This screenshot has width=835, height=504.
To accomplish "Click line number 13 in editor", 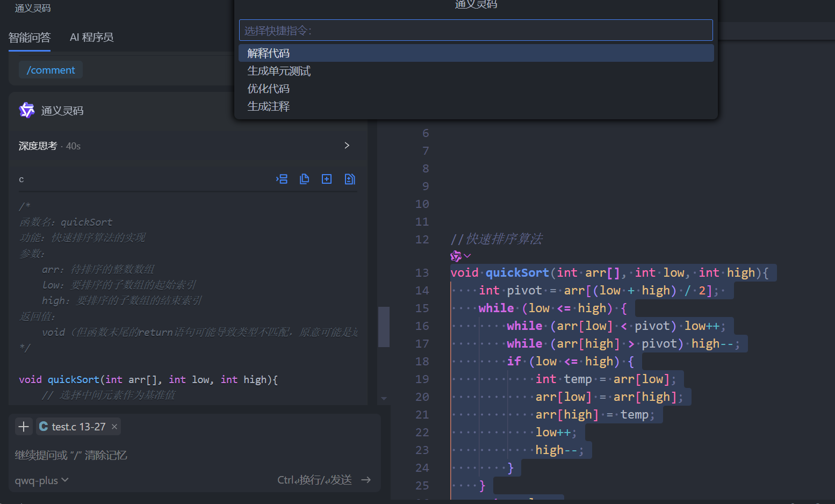I will pos(422,273).
